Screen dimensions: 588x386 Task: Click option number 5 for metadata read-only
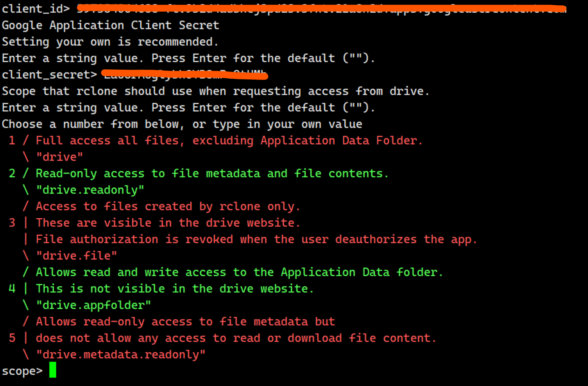coord(12,338)
